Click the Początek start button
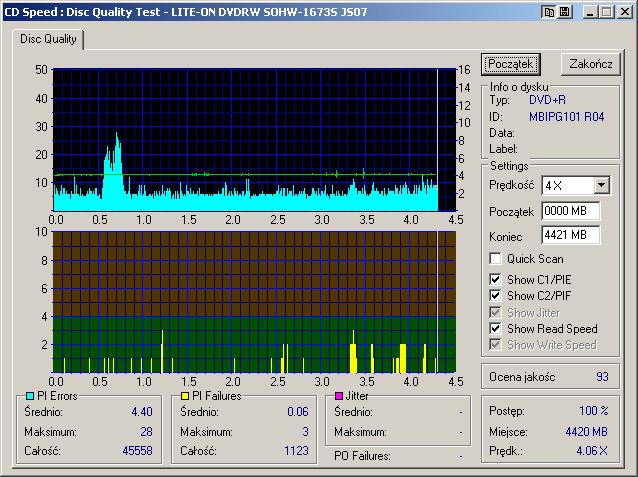Screen dimensions: 638x477 511,64
